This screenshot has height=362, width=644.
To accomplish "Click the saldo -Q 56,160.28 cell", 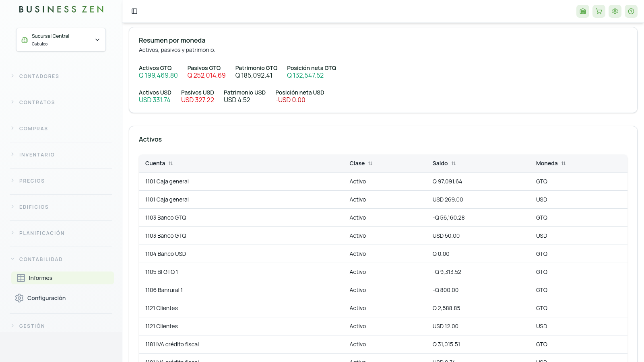I will pos(448,218).
